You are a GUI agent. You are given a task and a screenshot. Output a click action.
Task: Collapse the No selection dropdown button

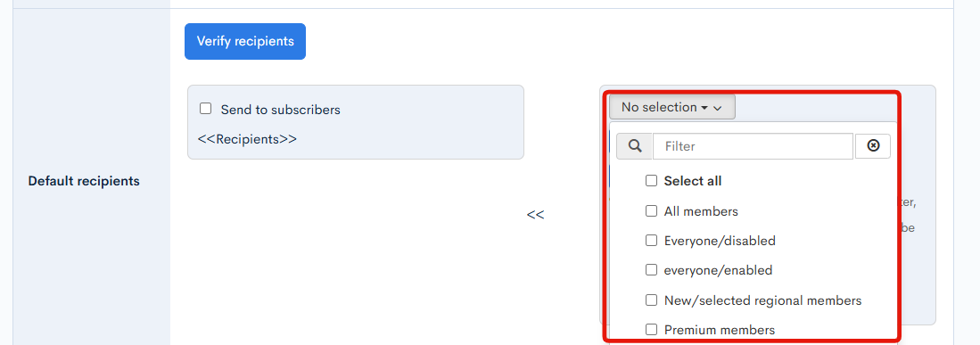[671, 108]
